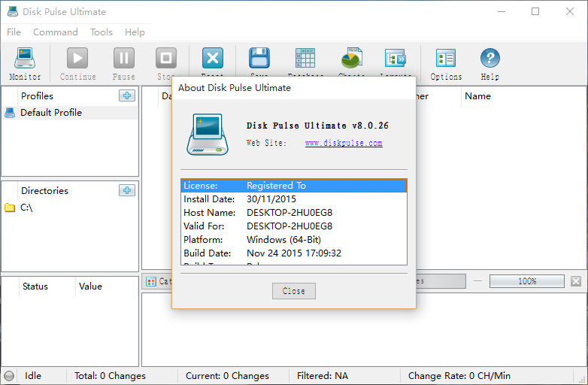Close the About dialog with Close button
The height and width of the screenshot is (385, 588).
(293, 291)
